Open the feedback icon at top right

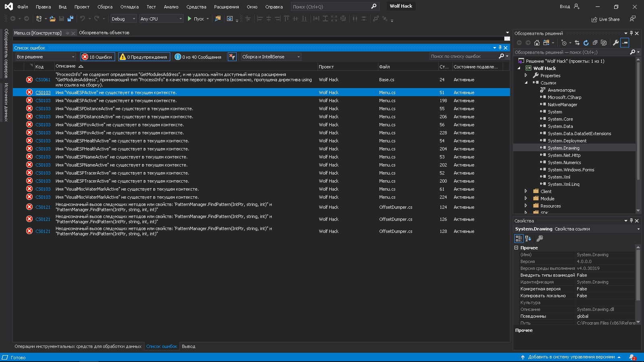click(x=633, y=19)
